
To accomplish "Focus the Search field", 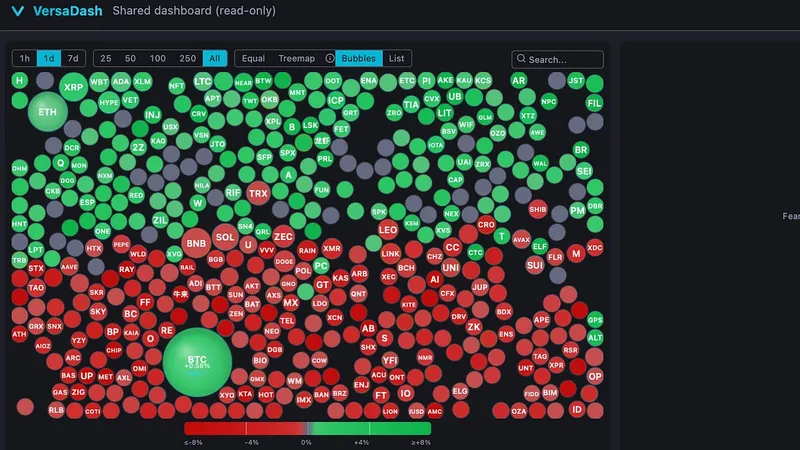I will click(x=557, y=59).
